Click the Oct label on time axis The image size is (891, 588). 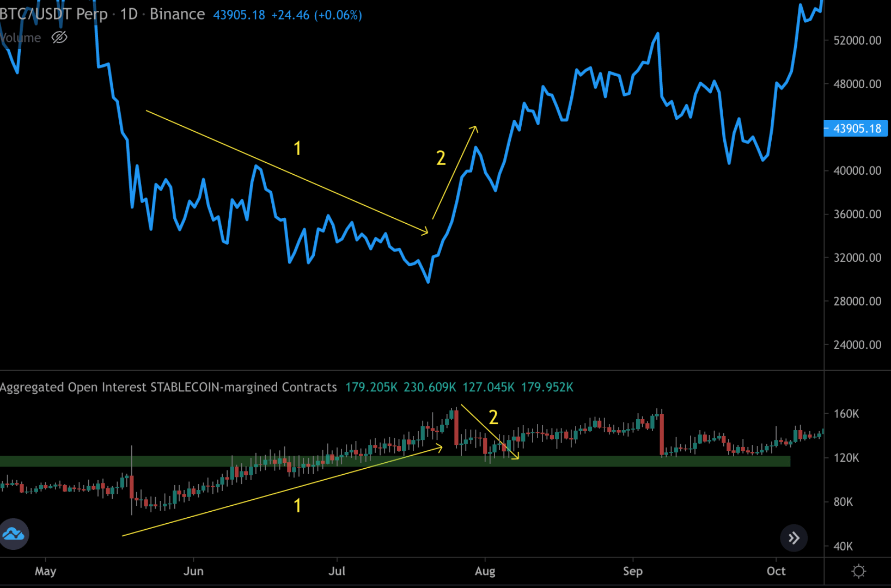tap(776, 571)
